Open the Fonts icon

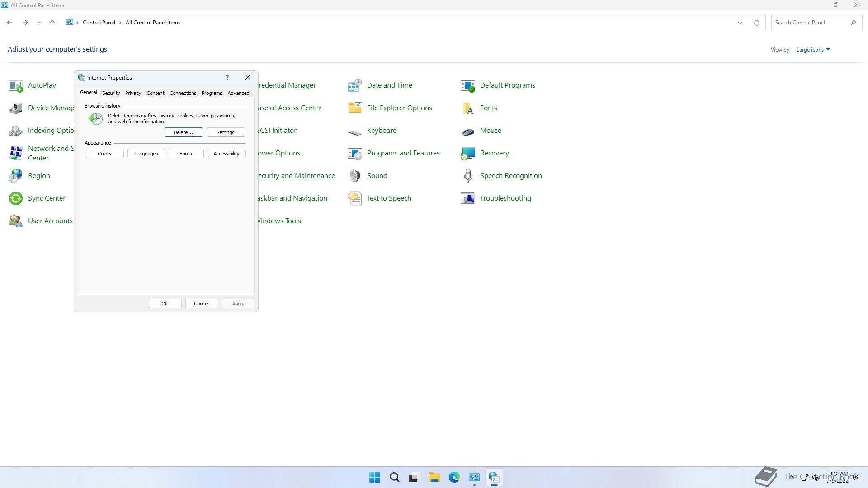tap(468, 108)
